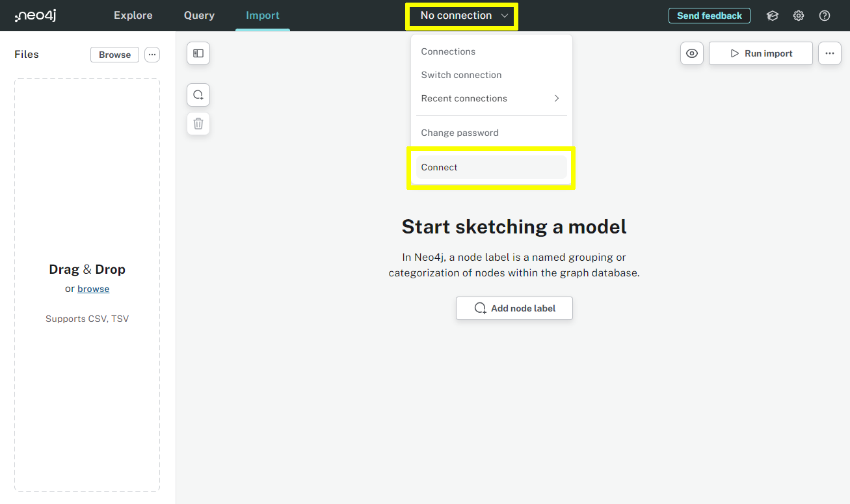Open the graduation cap learning resources
The image size is (850, 504).
pos(772,15)
